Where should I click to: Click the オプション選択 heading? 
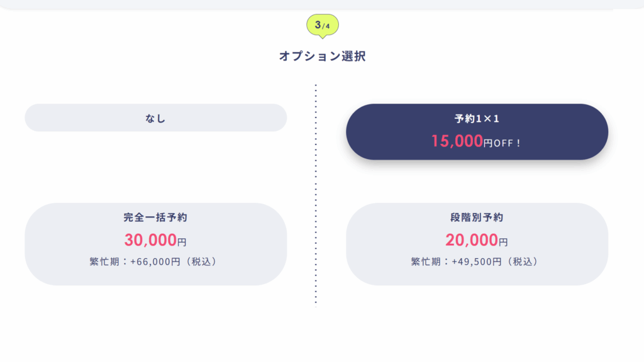point(322,56)
